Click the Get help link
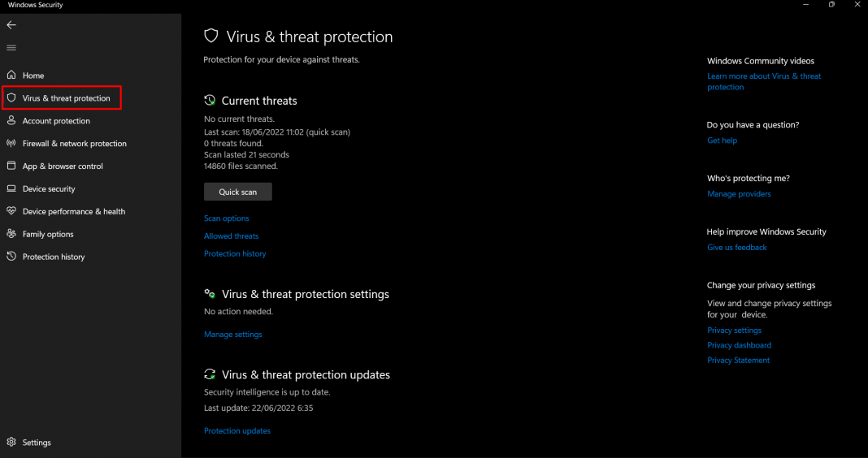868x458 pixels. [x=722, y=140]
